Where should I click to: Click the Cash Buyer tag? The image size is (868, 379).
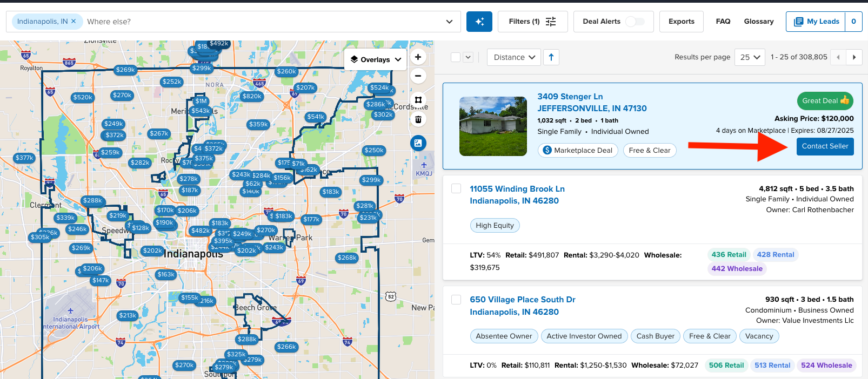coord(656,336)
